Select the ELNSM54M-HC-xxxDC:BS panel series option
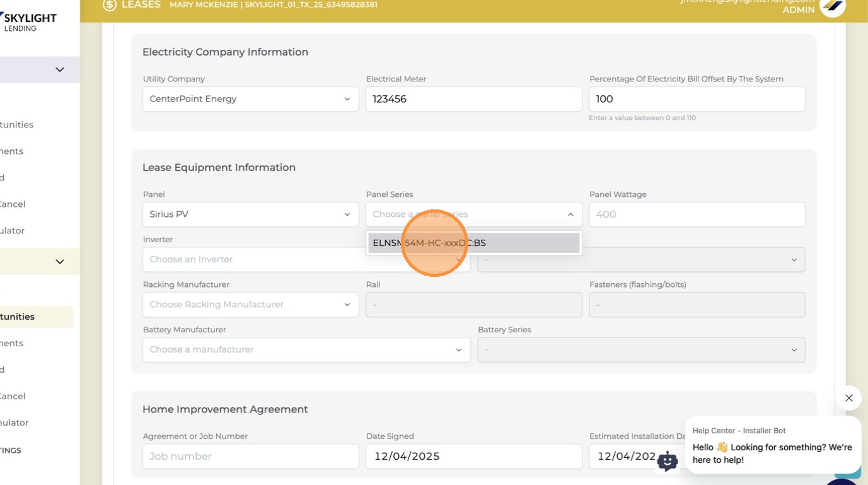 point(473,243)
